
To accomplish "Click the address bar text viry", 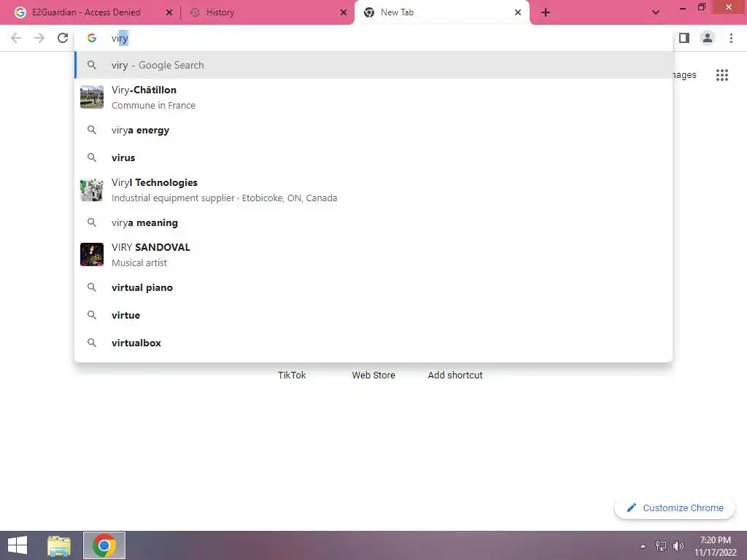I will tap(120, 38).
